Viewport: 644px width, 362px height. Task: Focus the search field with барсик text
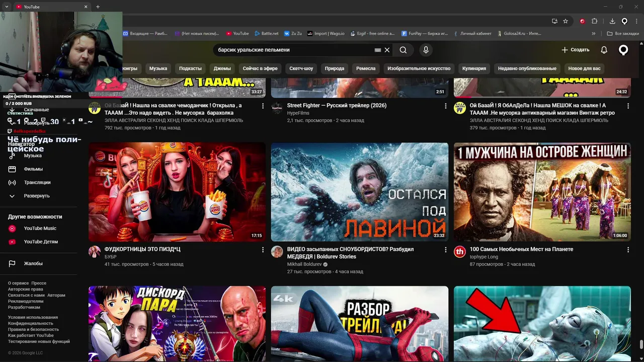click(295, 50)
